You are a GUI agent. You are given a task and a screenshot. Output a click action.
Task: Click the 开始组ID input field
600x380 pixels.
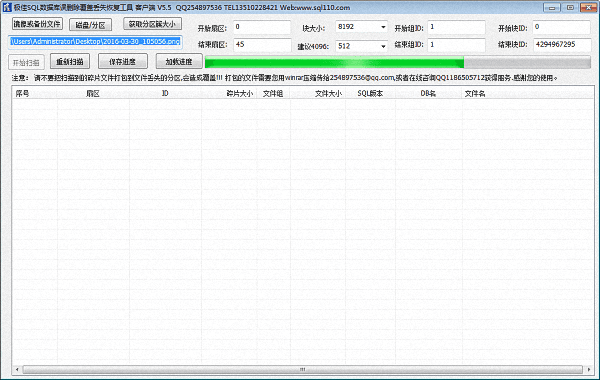(x=456, y=27)
